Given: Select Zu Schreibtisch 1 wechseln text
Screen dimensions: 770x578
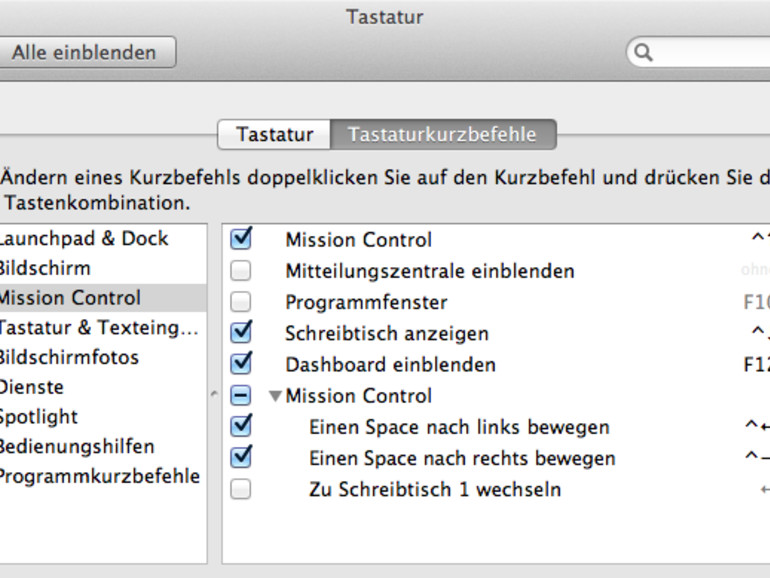Looking at the screenshot, I should 435,490.
